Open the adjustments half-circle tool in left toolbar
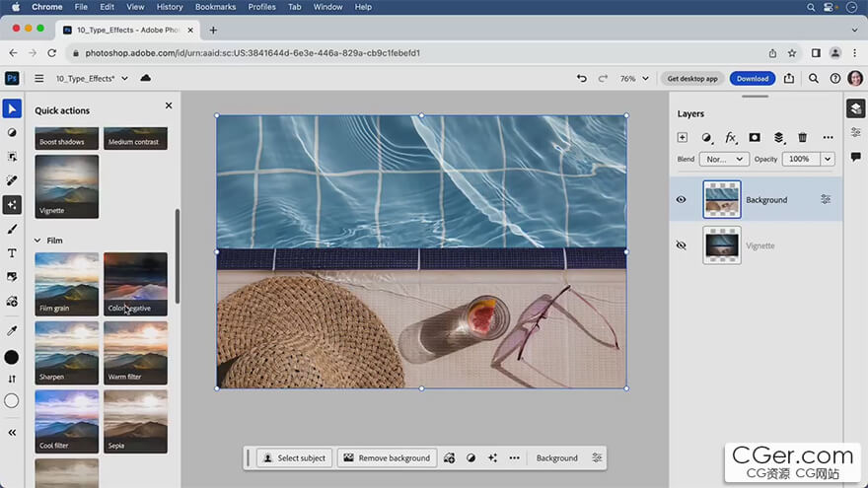This screenshot has height=488, width=868. tap(12, 133)
